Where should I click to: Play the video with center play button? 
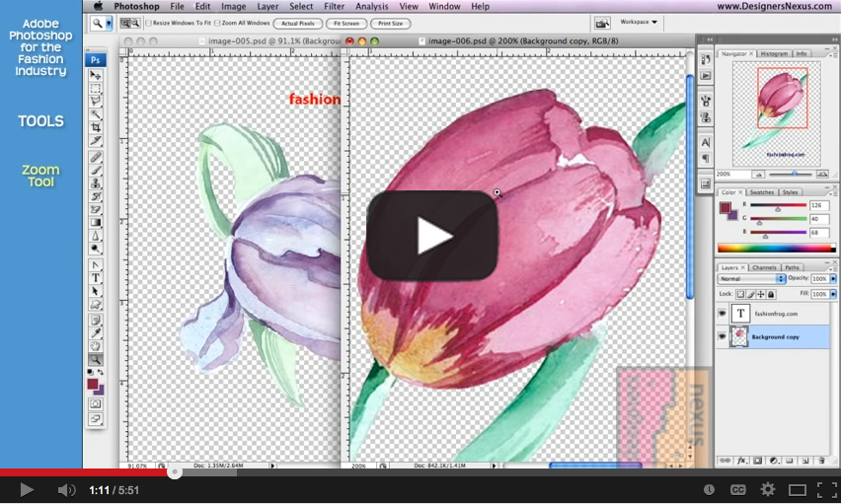(x=432, y=236)
